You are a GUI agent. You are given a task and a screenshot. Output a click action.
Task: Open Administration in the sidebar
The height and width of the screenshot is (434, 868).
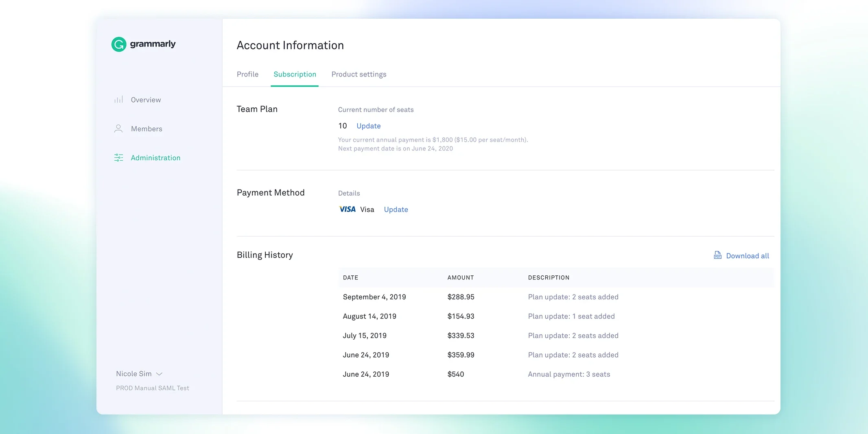point(155,158)
